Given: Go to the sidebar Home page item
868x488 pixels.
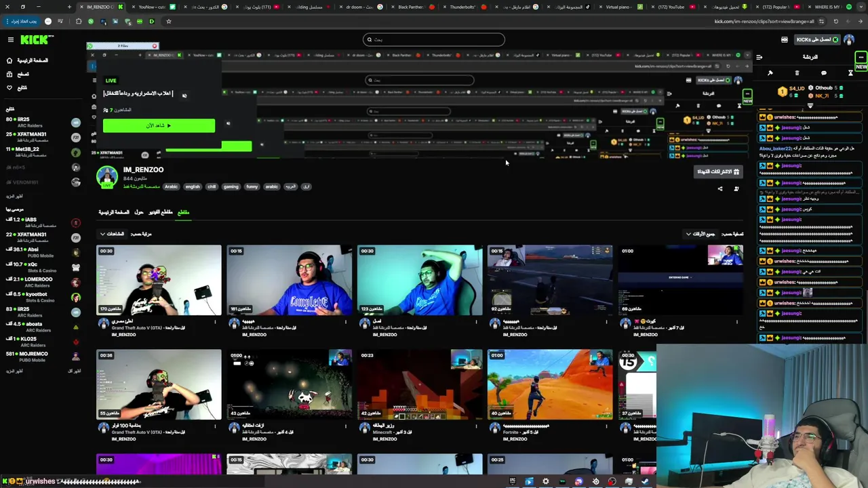Looking at the screenshot, I should pos(27,60).
